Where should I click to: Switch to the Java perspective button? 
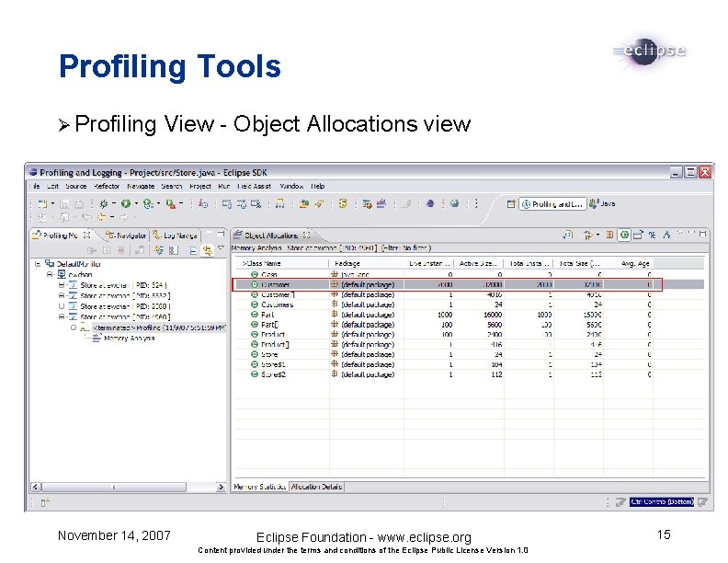[x=602, y=203]
